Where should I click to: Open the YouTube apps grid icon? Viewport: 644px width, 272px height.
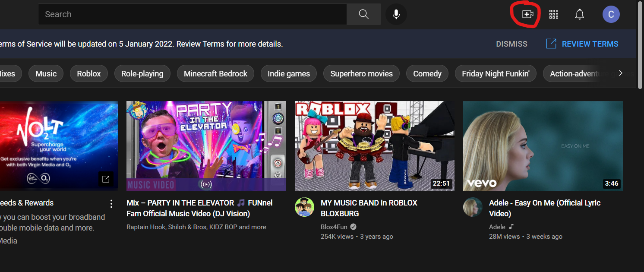[554, 14]
